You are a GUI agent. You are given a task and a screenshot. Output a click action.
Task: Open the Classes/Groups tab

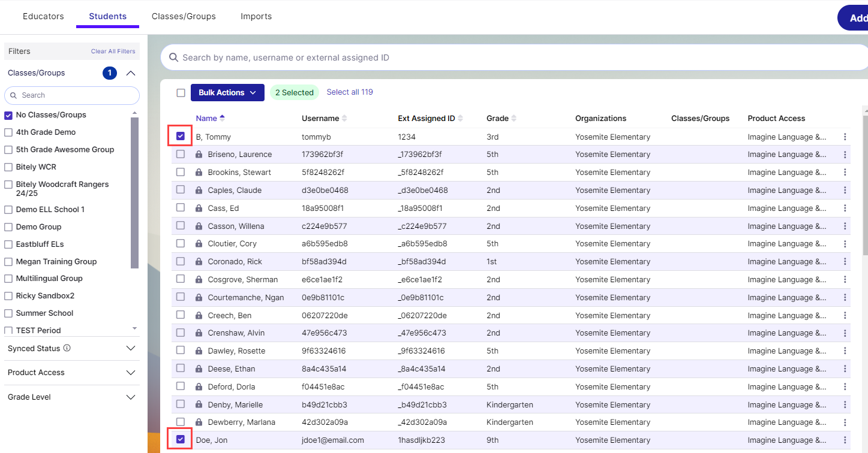tap(184, 16)
